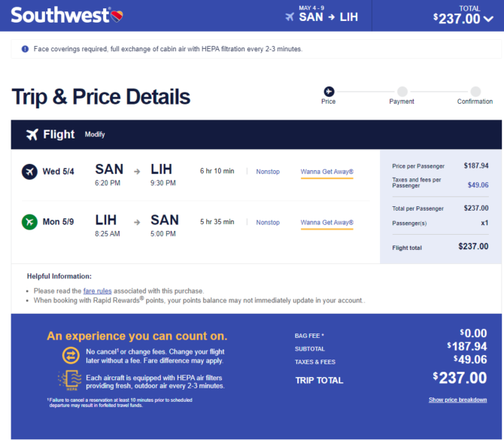Expand the total price chevron in header

point(488,19)
